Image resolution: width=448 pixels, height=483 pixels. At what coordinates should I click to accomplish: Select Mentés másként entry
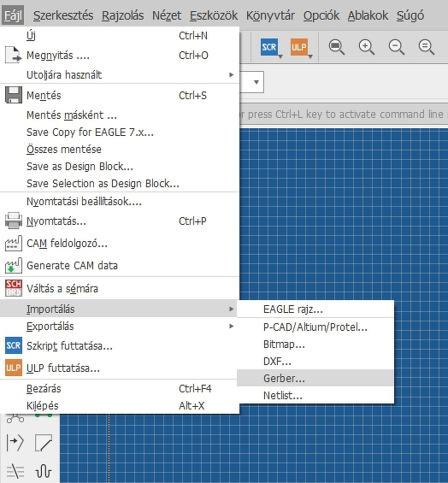tap(120, 115)
